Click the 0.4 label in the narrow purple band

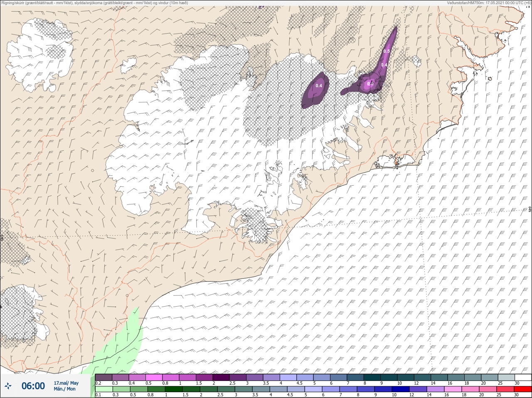[384, 65]
